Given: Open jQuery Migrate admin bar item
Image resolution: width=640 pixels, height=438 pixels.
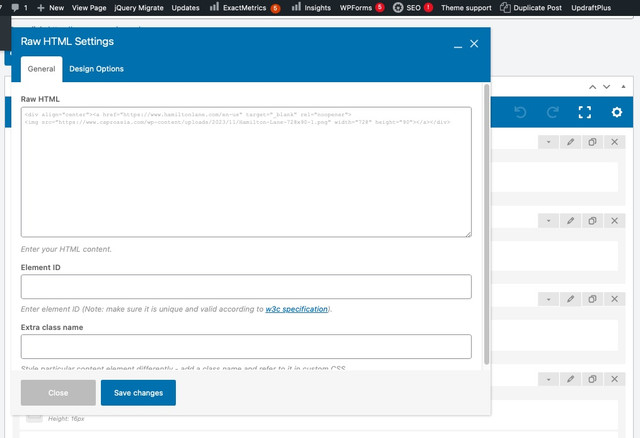Looking at the screenshot, I should click(139, 7).
